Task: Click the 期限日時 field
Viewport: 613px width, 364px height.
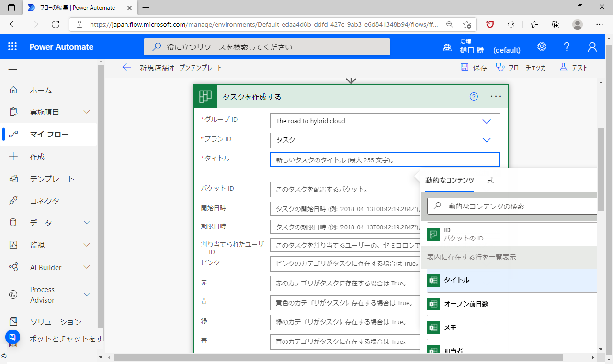Action: (345, 227)
